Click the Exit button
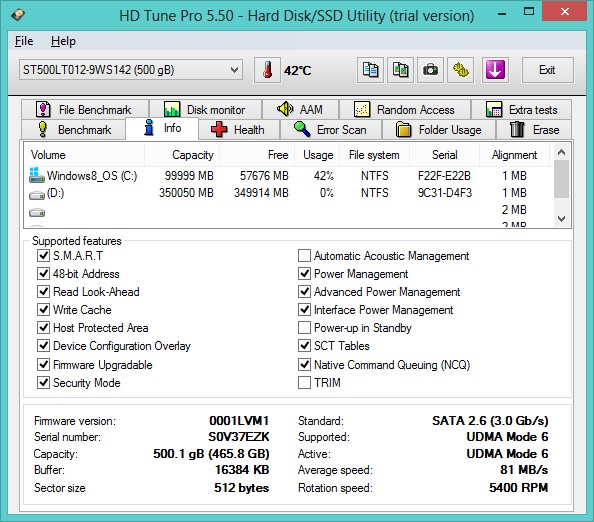 [547, 70]
